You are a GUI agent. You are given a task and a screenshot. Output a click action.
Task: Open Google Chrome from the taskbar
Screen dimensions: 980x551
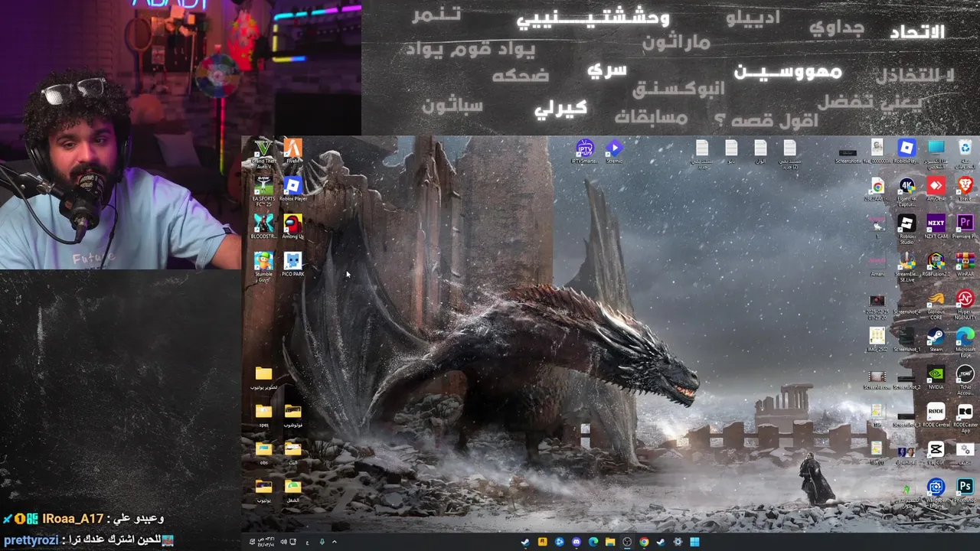tap(644, 542)
